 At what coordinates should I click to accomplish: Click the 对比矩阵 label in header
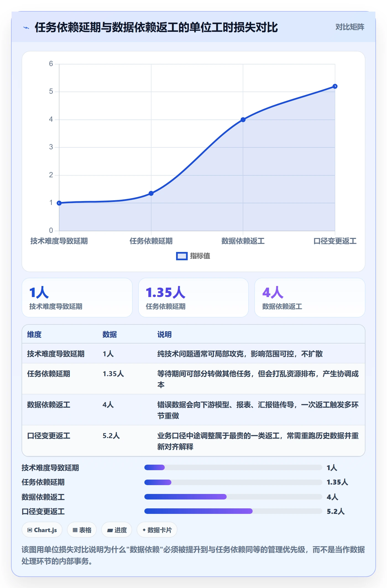tap(350, 27)
